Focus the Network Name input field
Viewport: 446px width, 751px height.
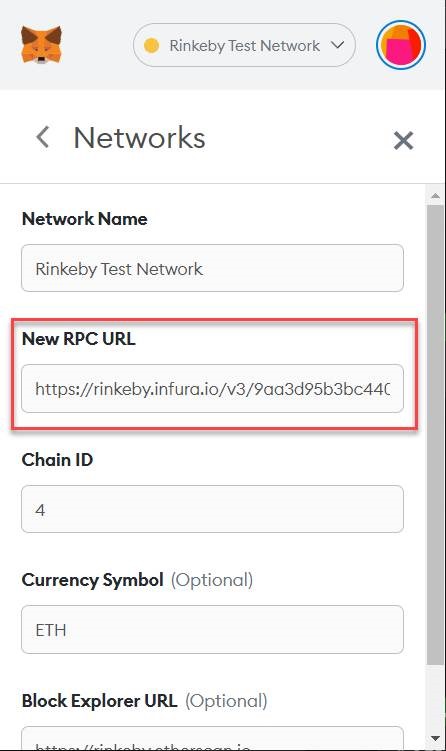click(212, 268)
